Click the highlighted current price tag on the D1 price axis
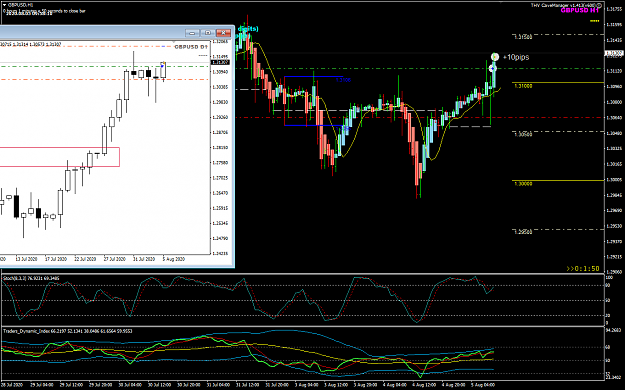This screenshot has width=625, height=390. pyautogui.click(x=219, y=62)
